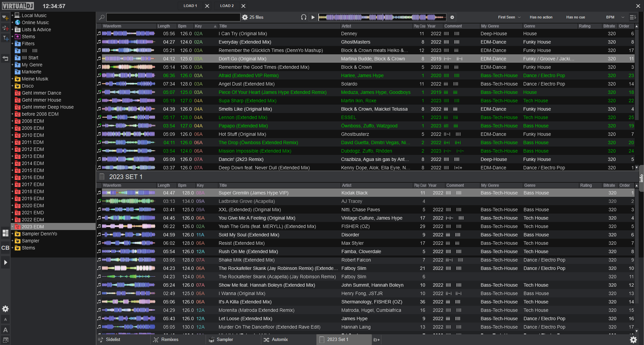Toggle the Has no cue filter
Screen dimensions: 644x345
(x=576, y=17)
